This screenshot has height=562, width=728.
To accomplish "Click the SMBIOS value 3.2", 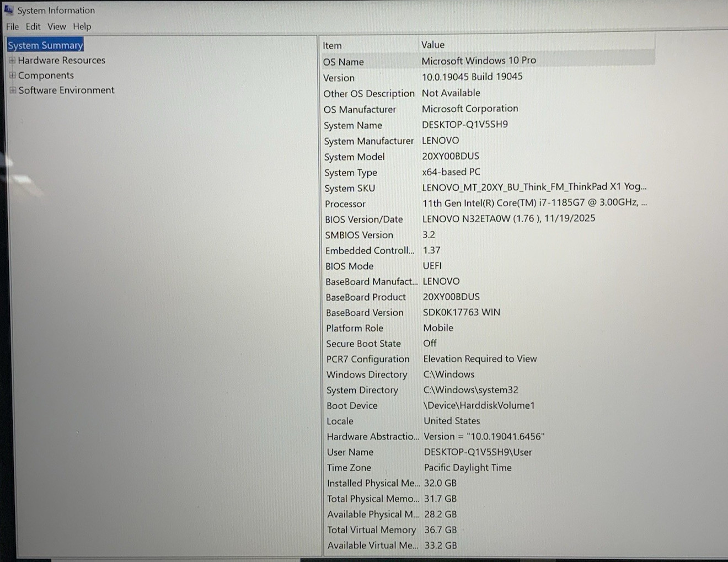I will pyautogui.click(x=429, y=234).
